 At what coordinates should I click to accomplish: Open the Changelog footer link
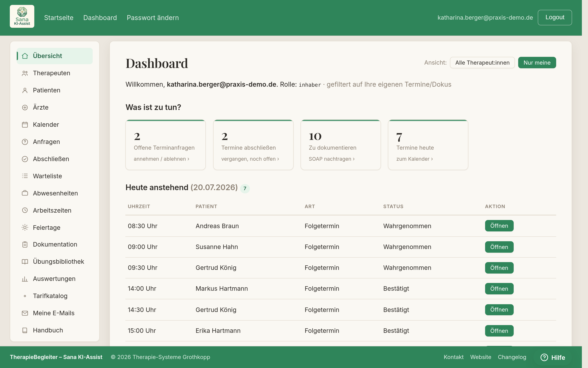pyautogui.click(x=512, y=357)
